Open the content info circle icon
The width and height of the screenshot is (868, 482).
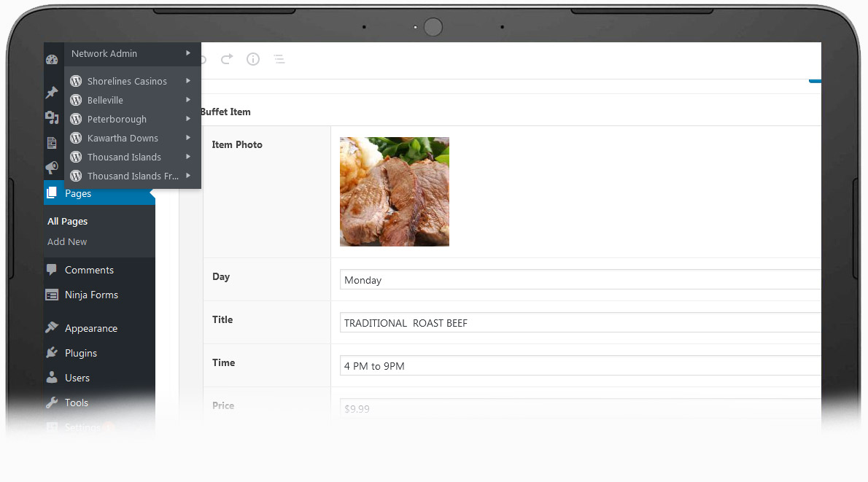click(253, 59)
